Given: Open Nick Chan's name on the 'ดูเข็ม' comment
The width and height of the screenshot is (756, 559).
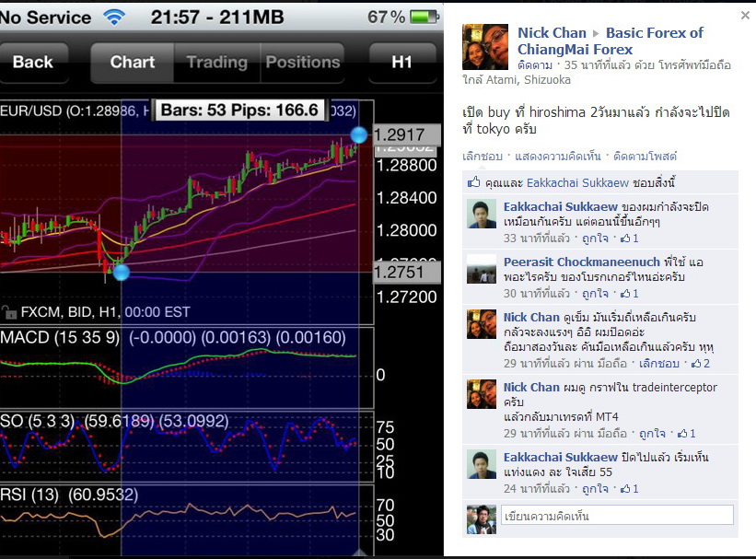Looking at the screenshot, I should 532,318.
